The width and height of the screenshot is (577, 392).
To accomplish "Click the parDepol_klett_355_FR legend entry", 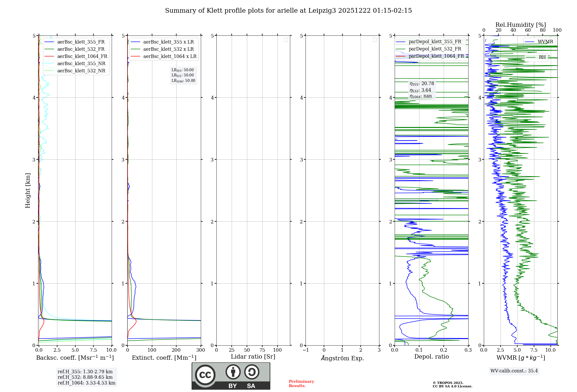I will [435, 42].
